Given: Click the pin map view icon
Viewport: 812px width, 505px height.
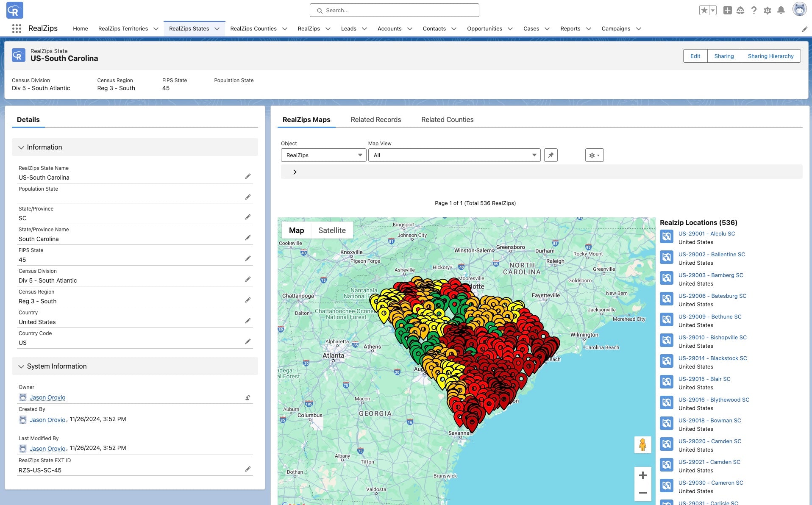Looking at the screenshot, I should 551,155.
